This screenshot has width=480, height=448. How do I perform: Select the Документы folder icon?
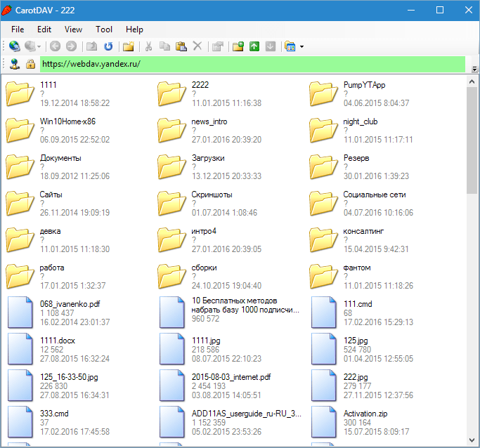click(20, 166)
